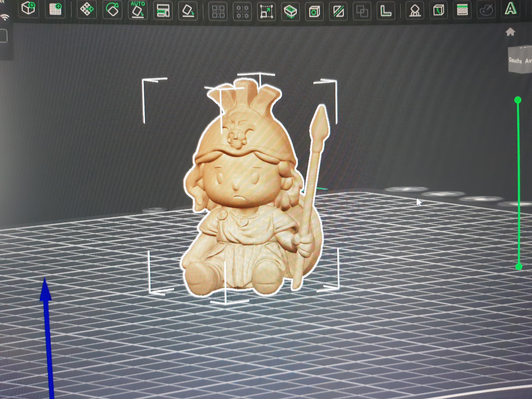Click the four-squares array icon

pyautogui.click(x=218, y=11)
